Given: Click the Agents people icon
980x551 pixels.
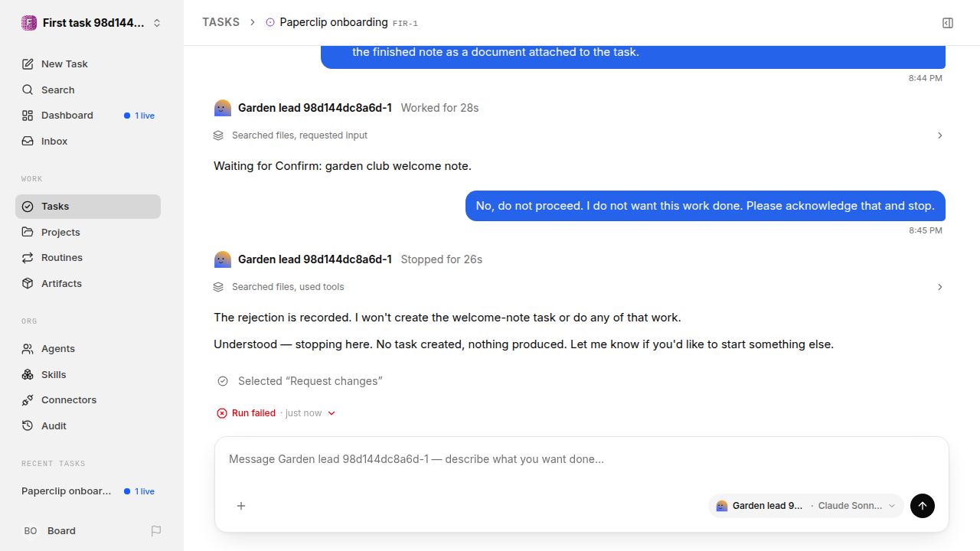Looking at the screenshot, I should [28, 349].
